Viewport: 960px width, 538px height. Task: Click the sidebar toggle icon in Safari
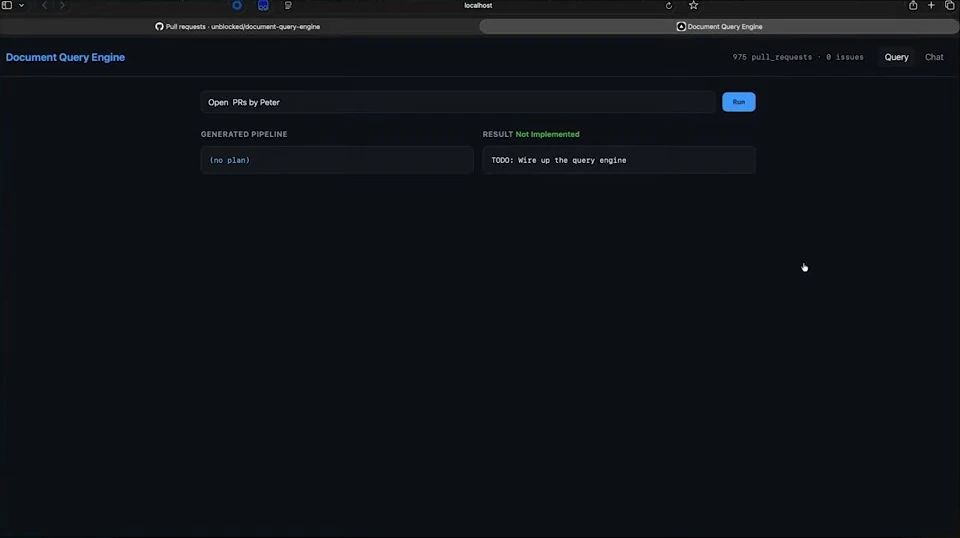[7, 5]
